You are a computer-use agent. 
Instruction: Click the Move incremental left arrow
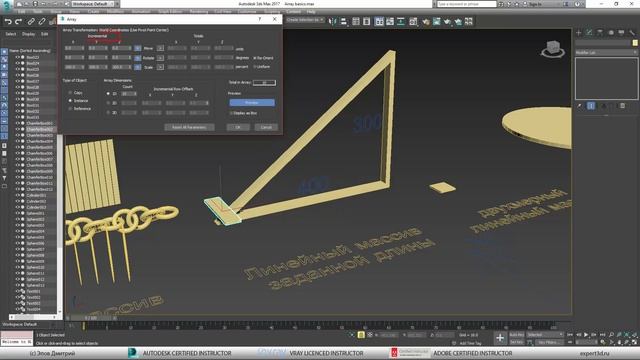point(138,48)
